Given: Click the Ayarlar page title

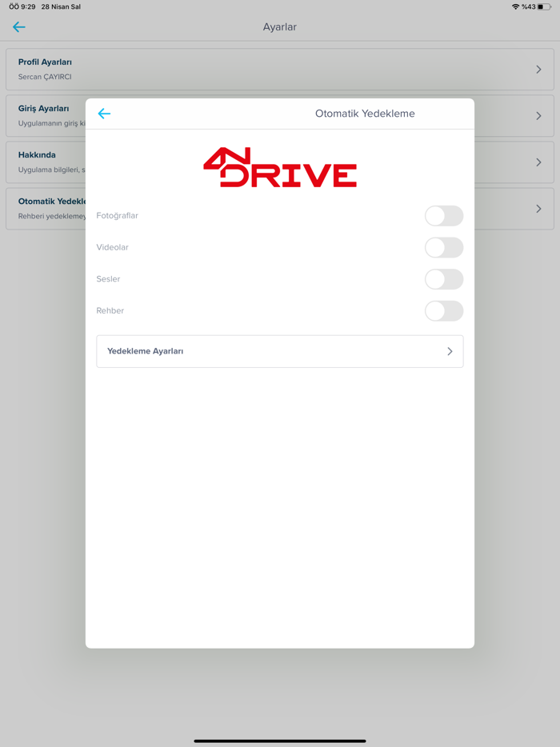Looking at the screenshot, I should click(x=280, y=27).
